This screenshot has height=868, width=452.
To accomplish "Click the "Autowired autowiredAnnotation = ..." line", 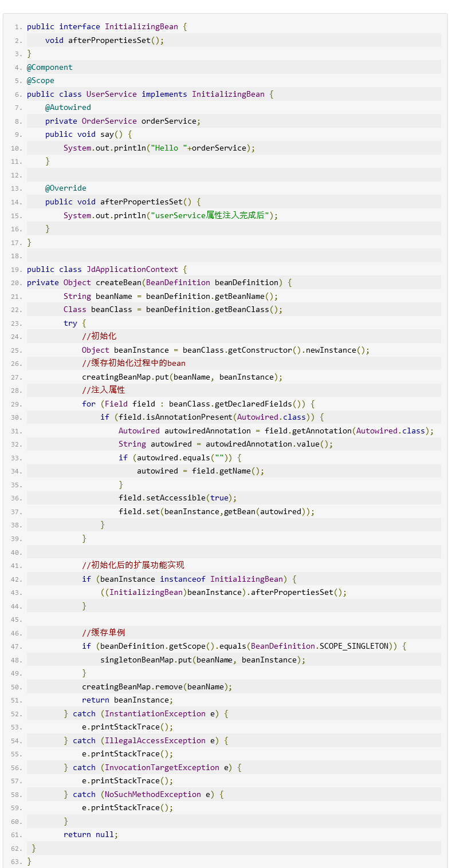I will (276, 431).
